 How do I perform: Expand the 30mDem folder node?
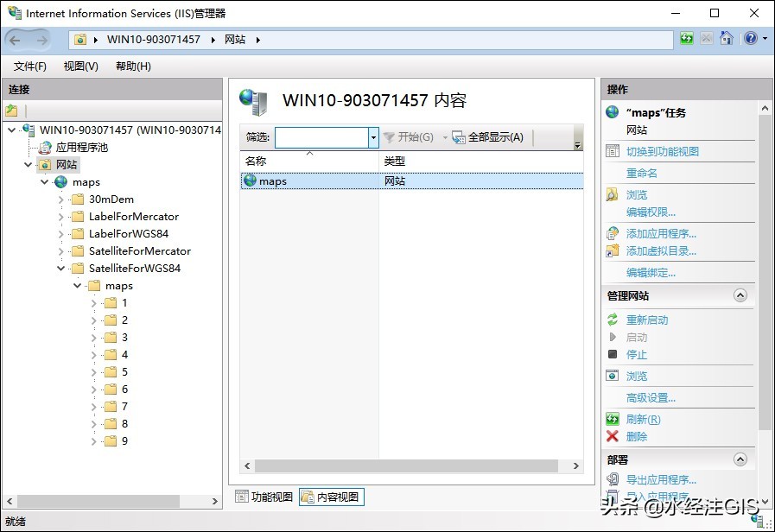pos(61,199)
